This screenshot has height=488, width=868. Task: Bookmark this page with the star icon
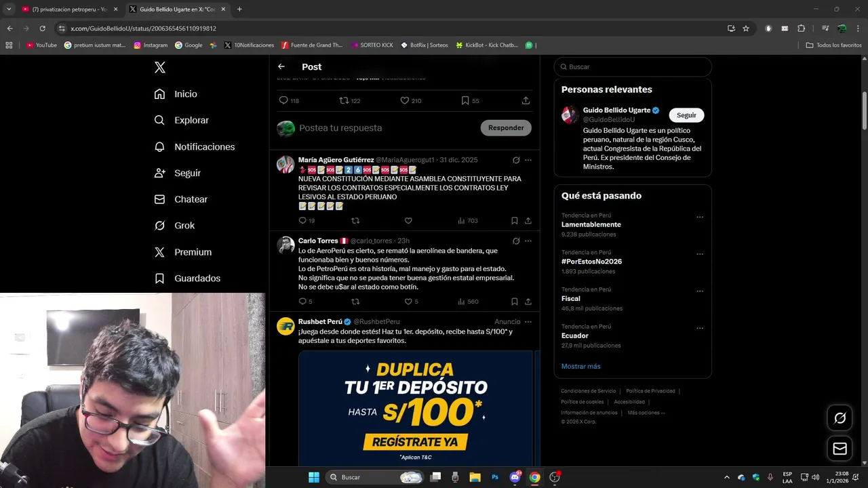[746, 28]
